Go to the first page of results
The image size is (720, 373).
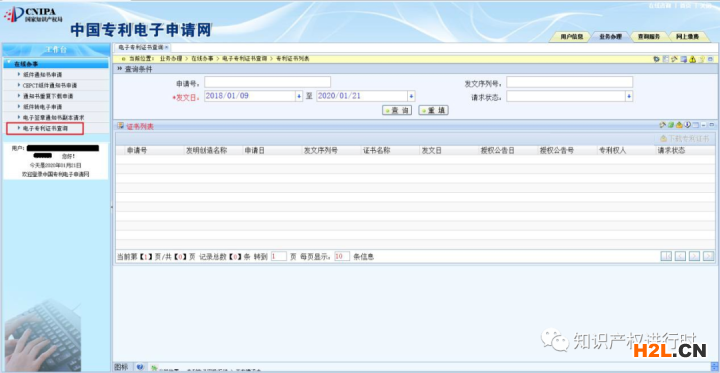click(x=666, y=256)
